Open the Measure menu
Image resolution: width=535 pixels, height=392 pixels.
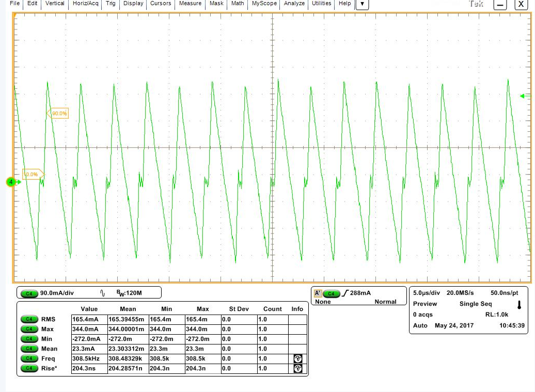pos(190,4)
